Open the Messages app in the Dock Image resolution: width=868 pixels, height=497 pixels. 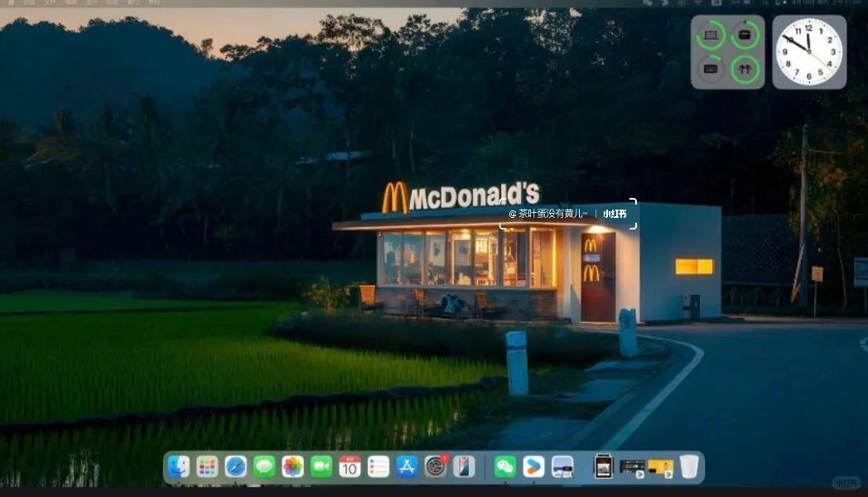[x=264, y=466]
